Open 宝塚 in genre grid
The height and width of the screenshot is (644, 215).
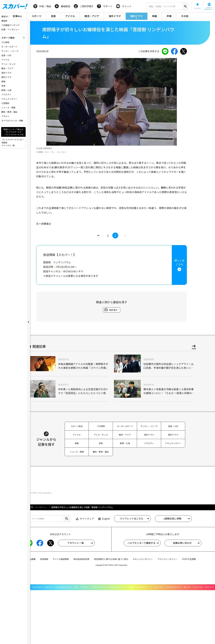click(x=101, y=443)
